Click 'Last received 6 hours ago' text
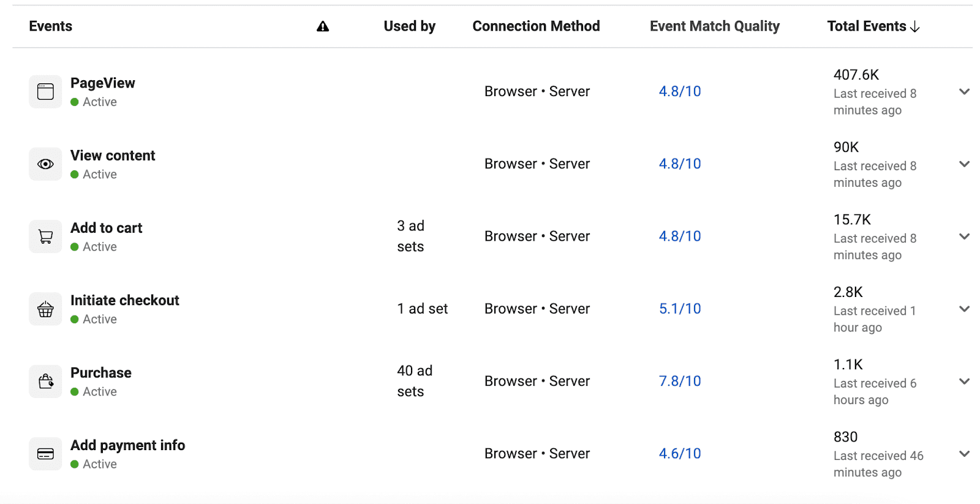The height and width of the screenshot is (504, 980). (x=875, y=391)
